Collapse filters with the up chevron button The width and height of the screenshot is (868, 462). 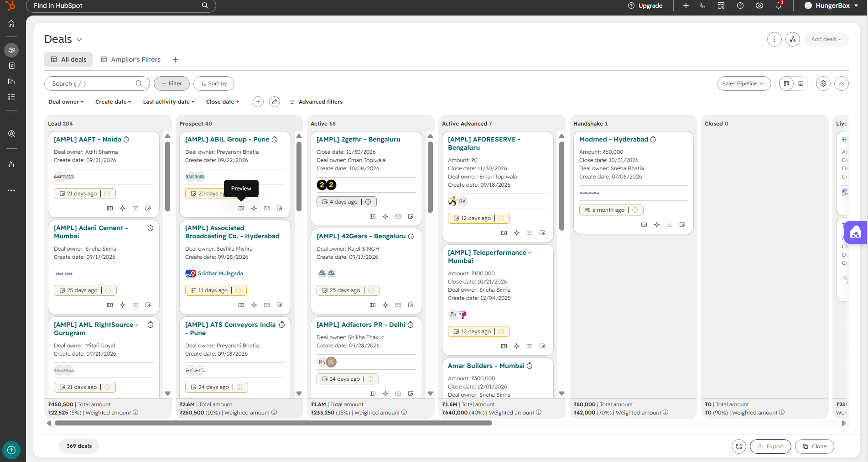(x=842, y=84)
